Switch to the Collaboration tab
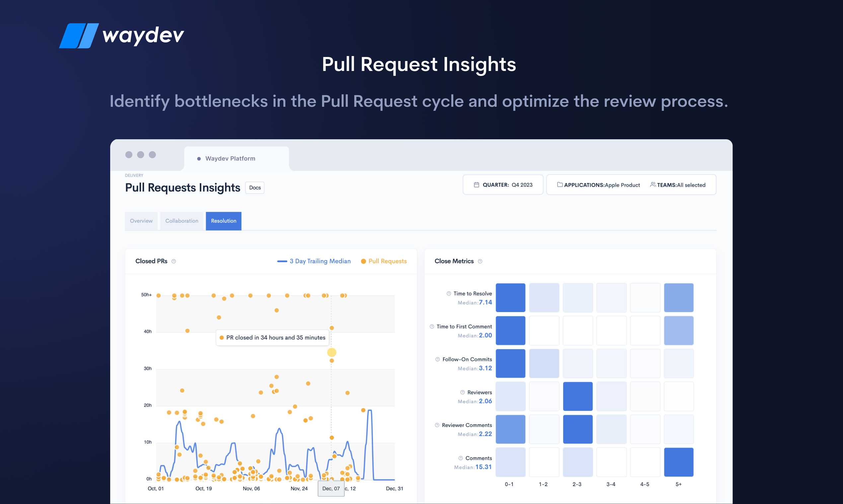 (182, 221)
